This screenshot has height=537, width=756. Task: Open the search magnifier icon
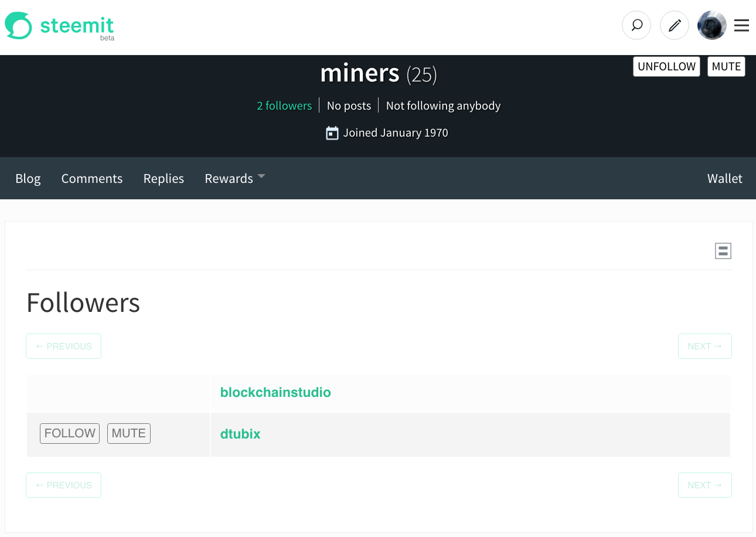[x=636, y=25]
